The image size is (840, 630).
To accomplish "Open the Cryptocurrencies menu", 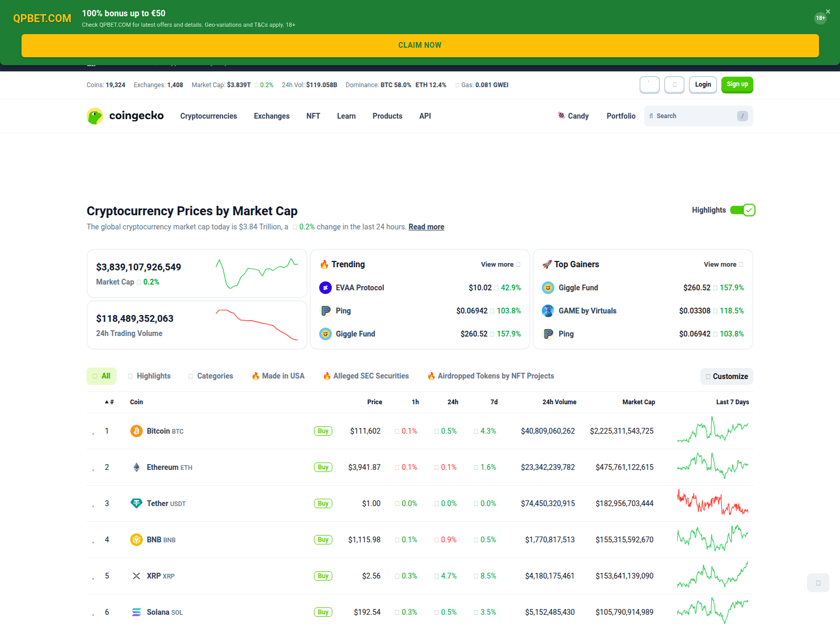I will [x=208, y=116].
